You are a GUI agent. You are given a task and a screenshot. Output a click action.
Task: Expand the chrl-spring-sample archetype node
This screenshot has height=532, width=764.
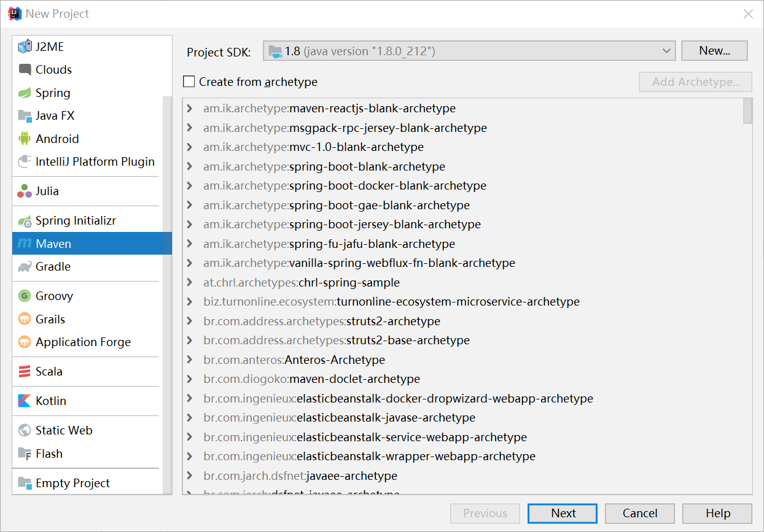[x=190, y=283]
